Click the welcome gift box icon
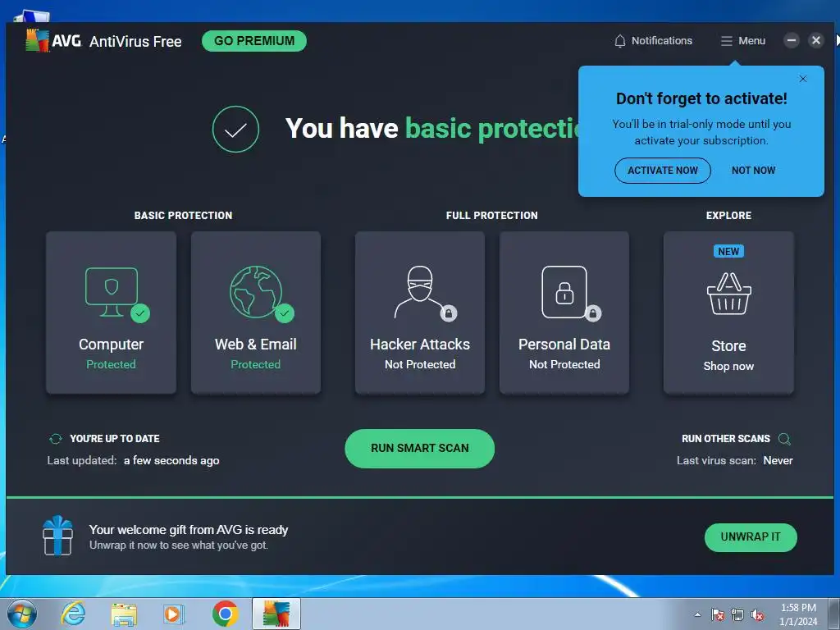The image size is (840, 630). [58, 536]
